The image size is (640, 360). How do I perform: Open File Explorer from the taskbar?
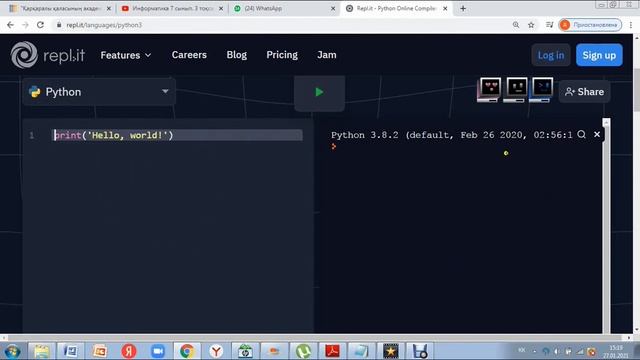[x=42, y=351]
